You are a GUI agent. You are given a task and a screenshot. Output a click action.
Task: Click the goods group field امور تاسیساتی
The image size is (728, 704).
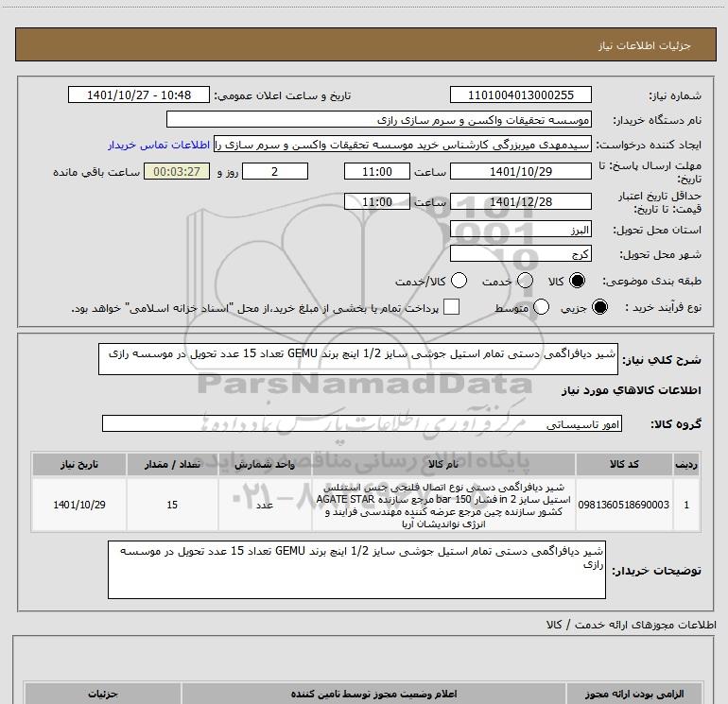click(362, 423)
